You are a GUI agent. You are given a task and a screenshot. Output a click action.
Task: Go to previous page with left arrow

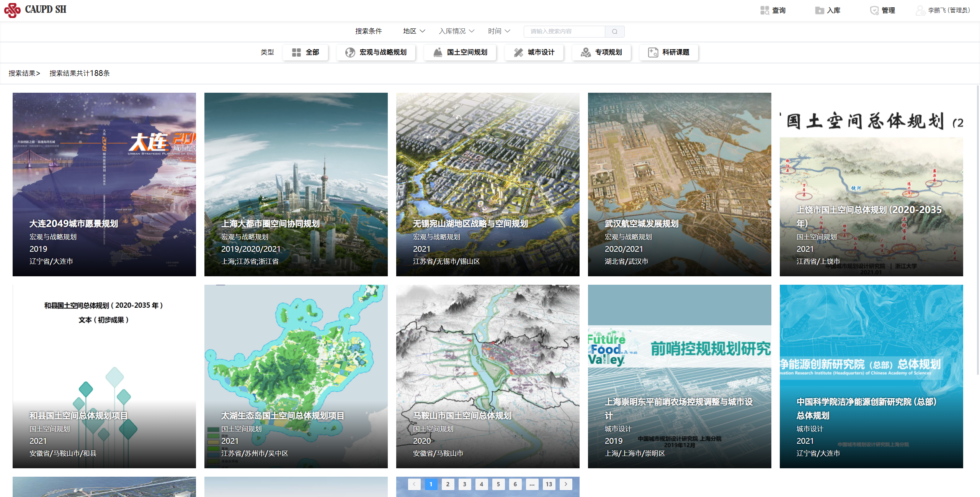click(414, 484)
